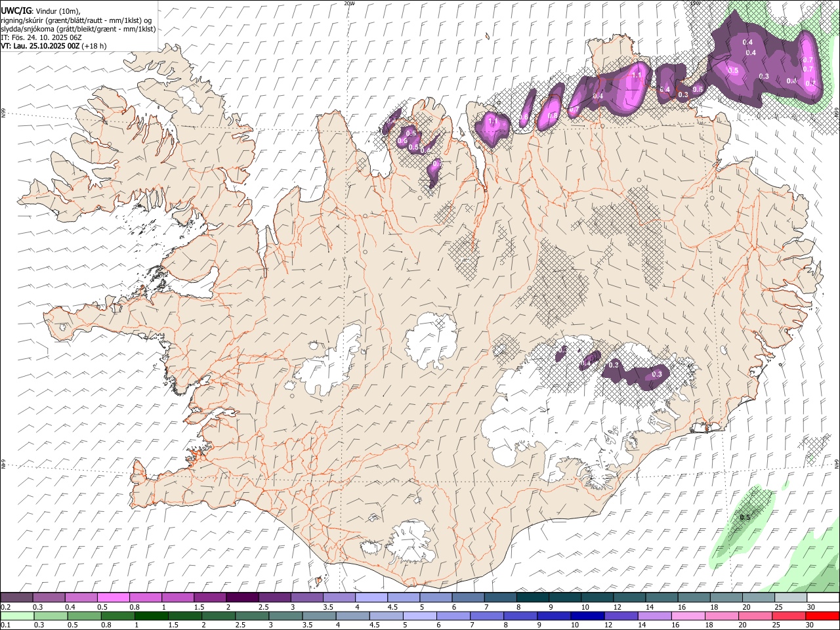Pick the white upper swatch labeled 30
This screenshot has height=630, width=840.
coord(823,598)
